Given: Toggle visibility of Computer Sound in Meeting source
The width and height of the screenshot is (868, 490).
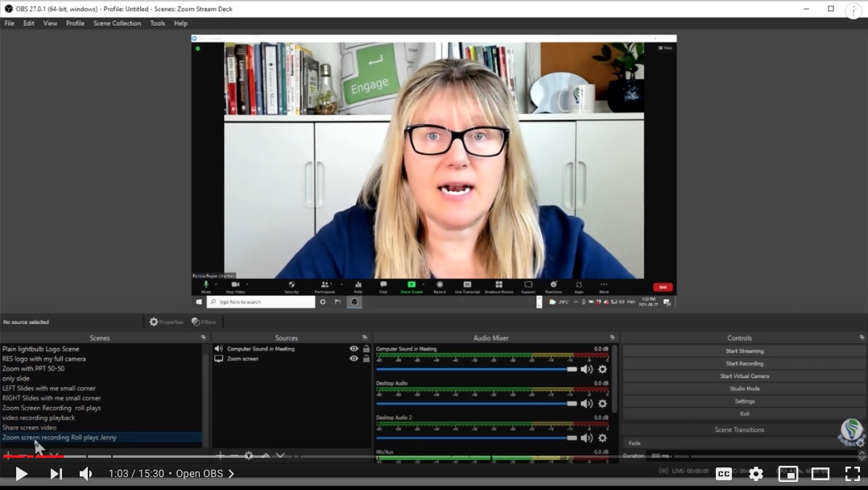Looking at the screenshot, I should click(x=353, y=349).
